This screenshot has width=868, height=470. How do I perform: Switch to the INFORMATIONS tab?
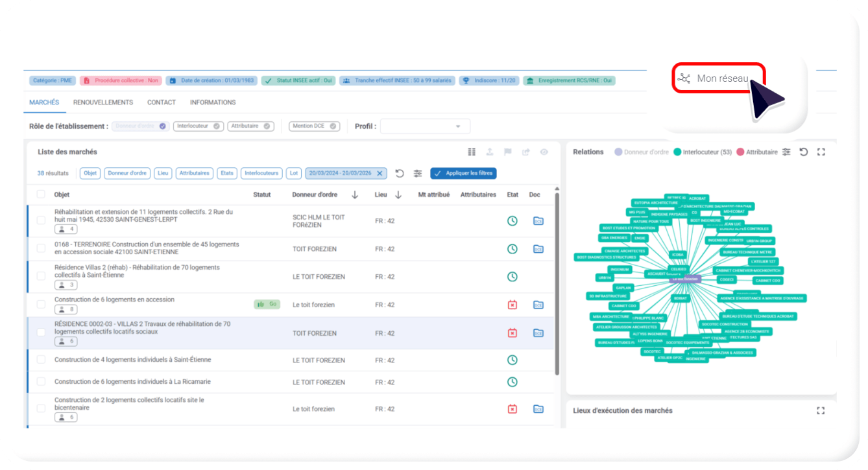coord(213,102)
